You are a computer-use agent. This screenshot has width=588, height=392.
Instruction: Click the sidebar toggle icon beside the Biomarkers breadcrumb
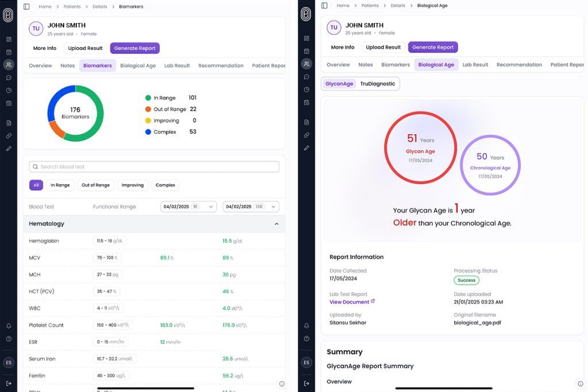26,7
